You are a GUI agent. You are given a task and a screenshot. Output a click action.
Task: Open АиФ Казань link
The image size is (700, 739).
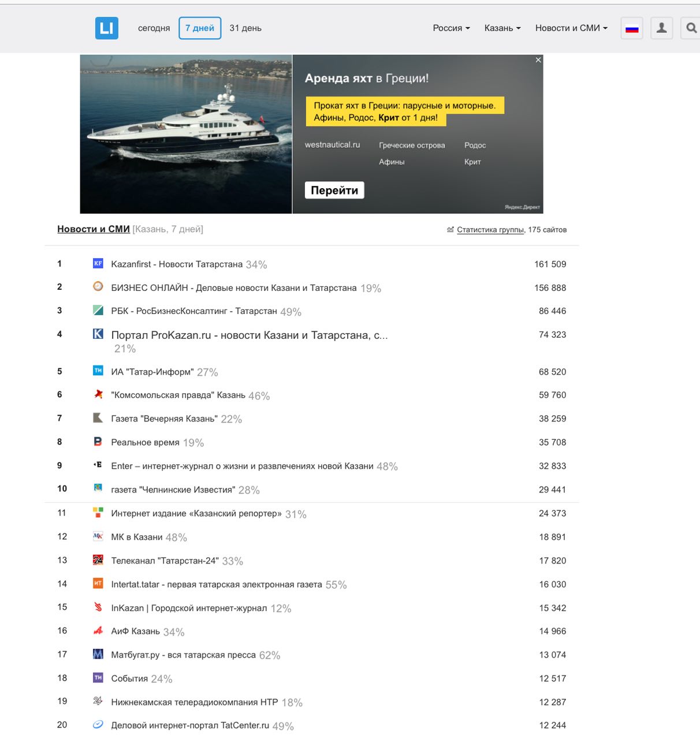coord(136,631)
